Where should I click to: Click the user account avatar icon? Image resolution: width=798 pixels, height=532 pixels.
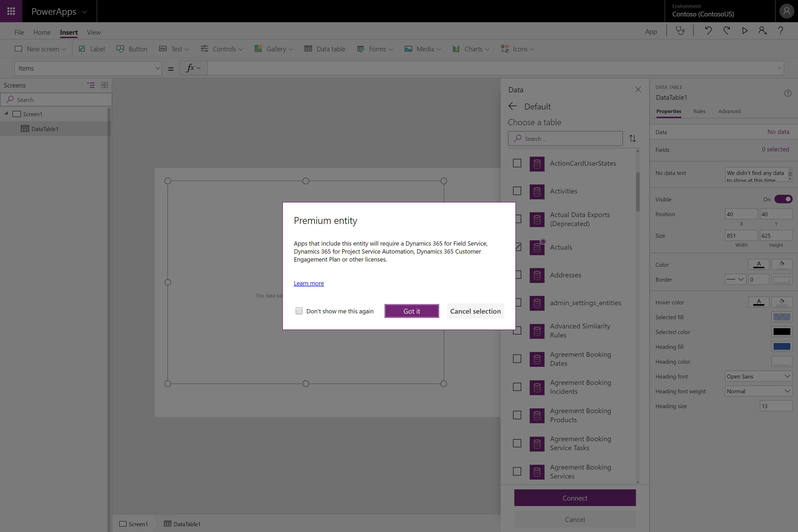786,11
